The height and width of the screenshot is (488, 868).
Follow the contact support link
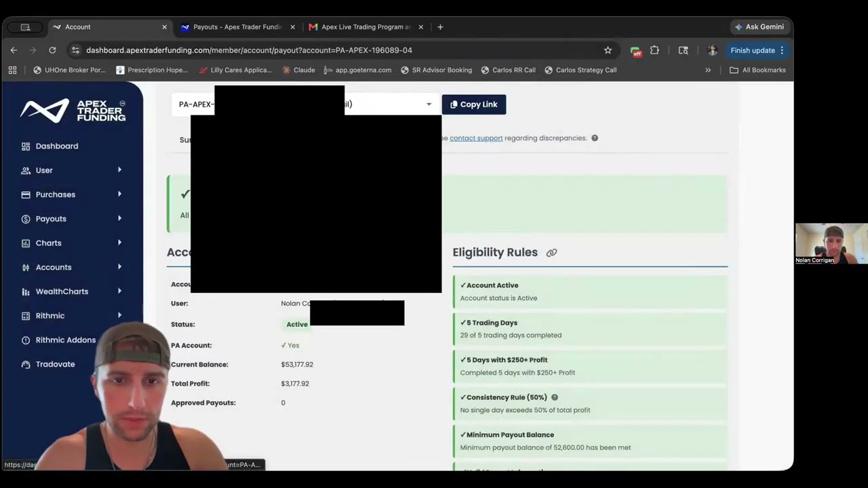click(x=476, y=138)
